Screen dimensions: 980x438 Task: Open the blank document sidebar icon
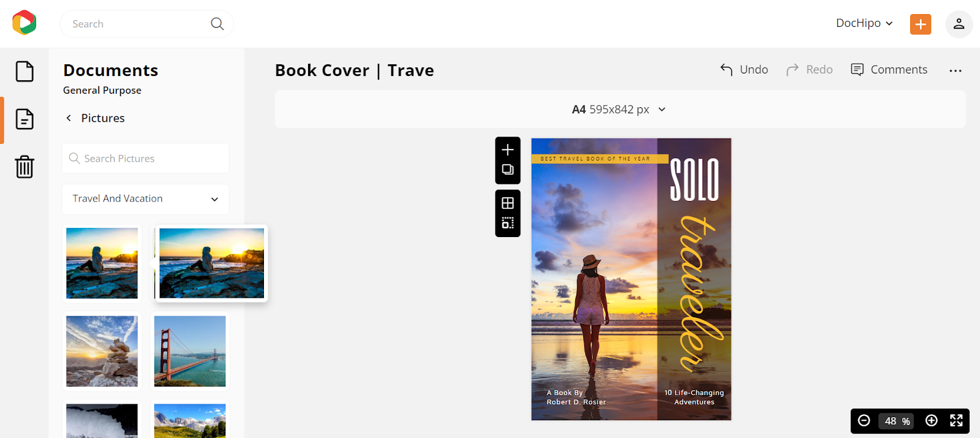(24, 72)
